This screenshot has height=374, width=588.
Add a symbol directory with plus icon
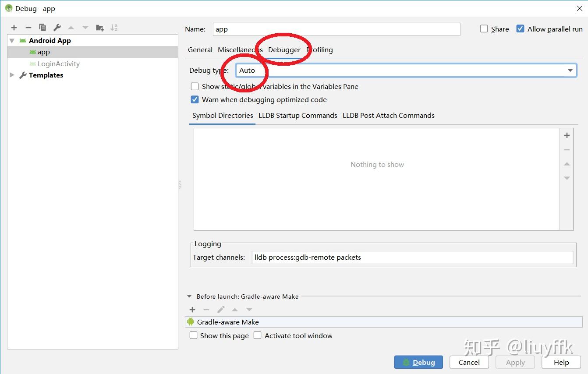[567, 135]
